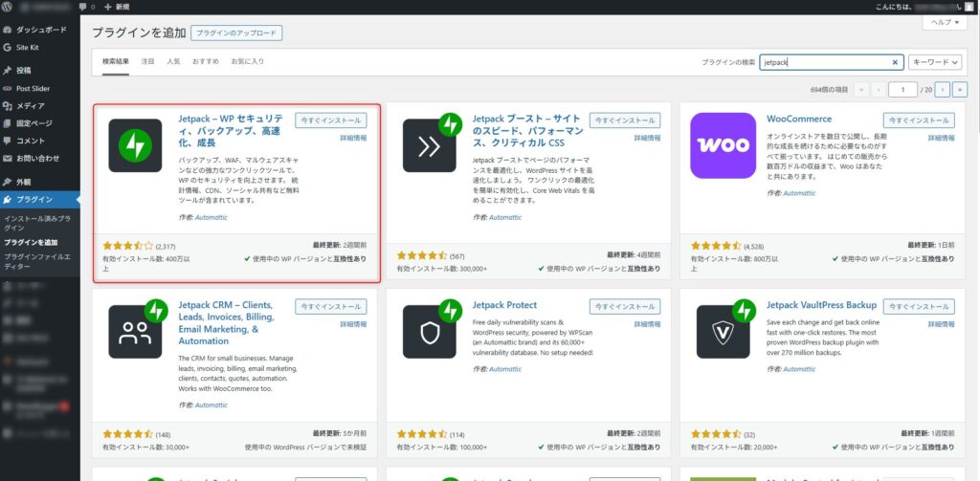Screen dimensions: 980x481
Task: Open 詳細情報 for WooCommerce
Action: [x=942, y=138]
